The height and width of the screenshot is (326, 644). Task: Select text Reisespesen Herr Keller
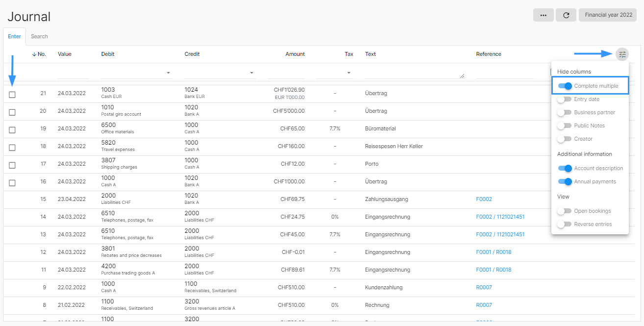pyautogui.click(x=394, y=146)
